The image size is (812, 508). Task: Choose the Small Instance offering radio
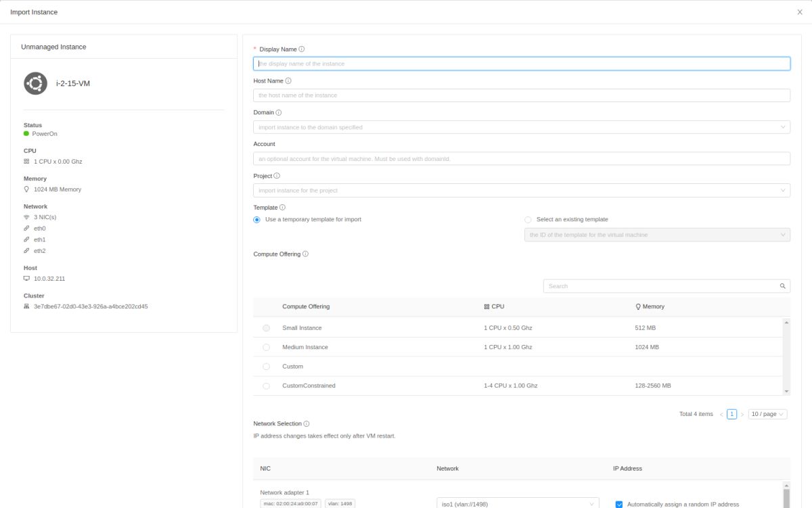click(x=266, y=328)
